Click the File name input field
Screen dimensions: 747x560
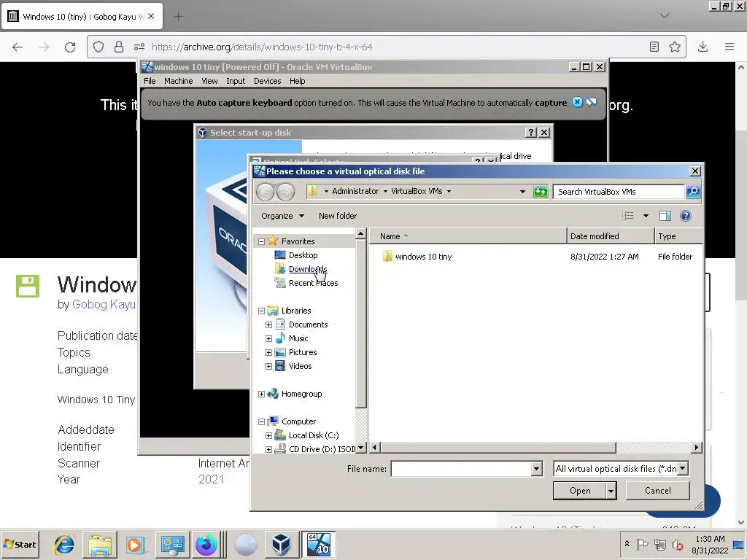461,469
